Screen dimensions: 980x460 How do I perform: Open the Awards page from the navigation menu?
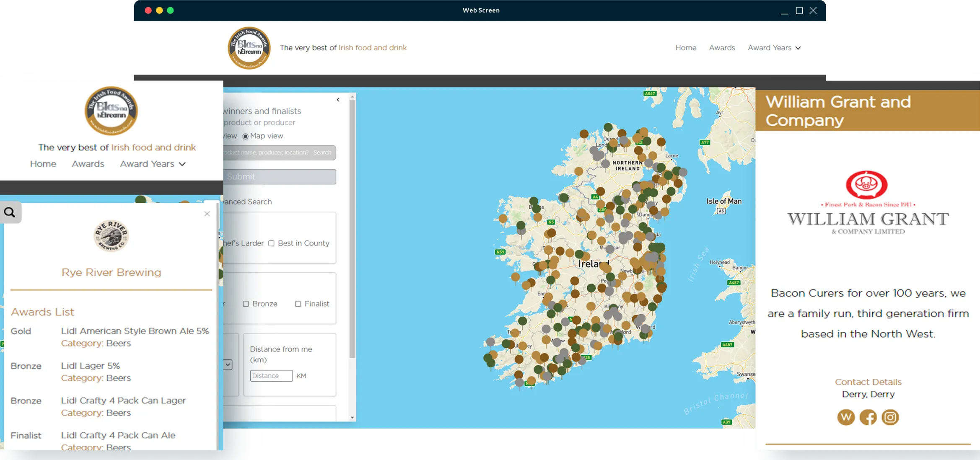pos(722,47)
